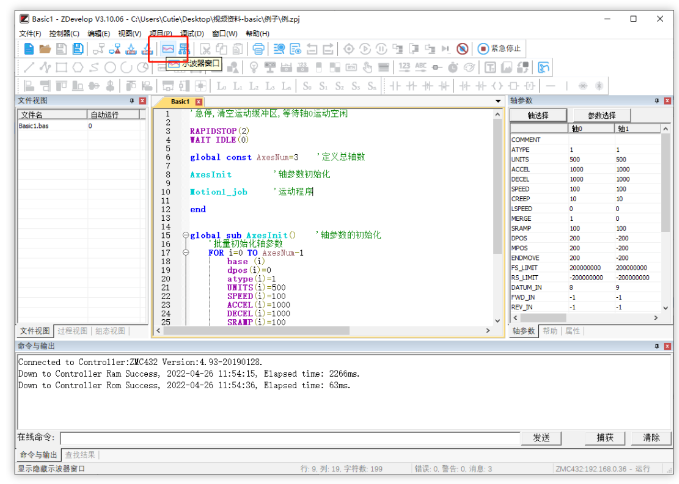The width and height of the screenshot is (679, 484).
Task: Click the 参数选择 button
Action: [x=602, y=115]
